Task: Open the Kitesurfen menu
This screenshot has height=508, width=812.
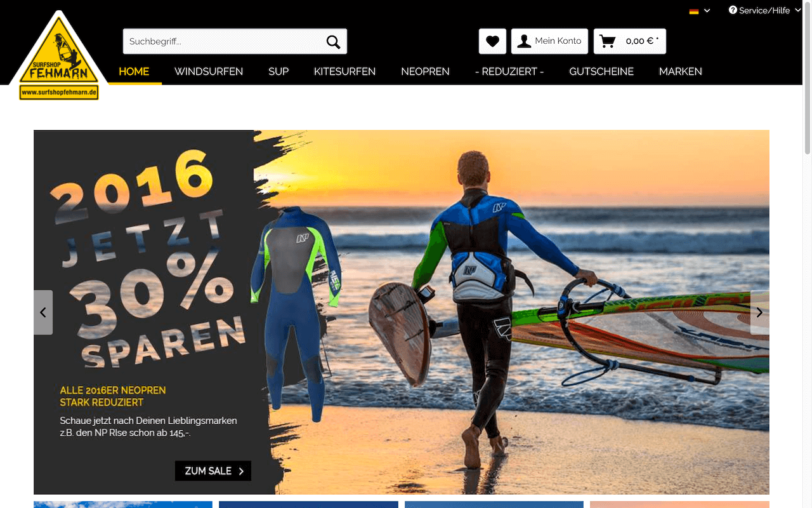Action: pyautogui.click(x=344, y=72)
